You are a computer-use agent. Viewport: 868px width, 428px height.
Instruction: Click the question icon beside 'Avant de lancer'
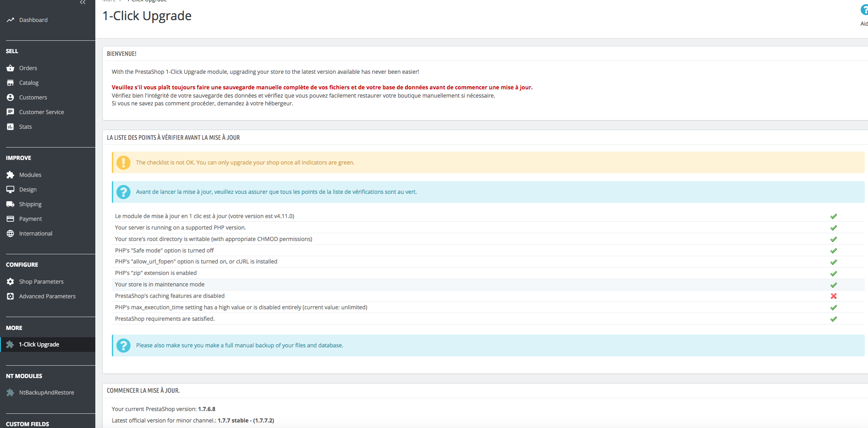(x=123, y=192)
